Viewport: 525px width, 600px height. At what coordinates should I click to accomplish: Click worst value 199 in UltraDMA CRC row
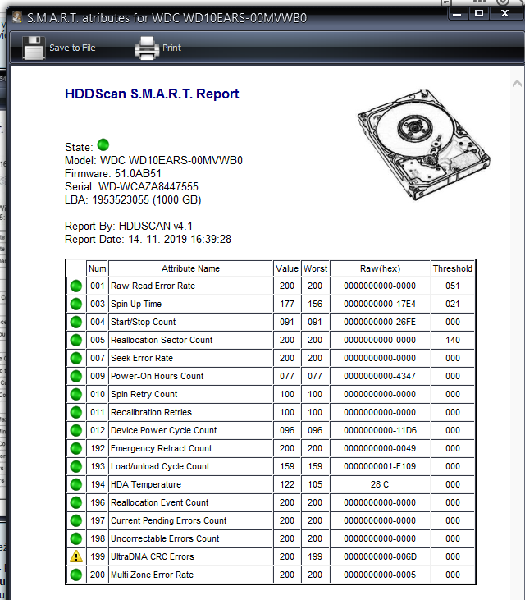315,556
